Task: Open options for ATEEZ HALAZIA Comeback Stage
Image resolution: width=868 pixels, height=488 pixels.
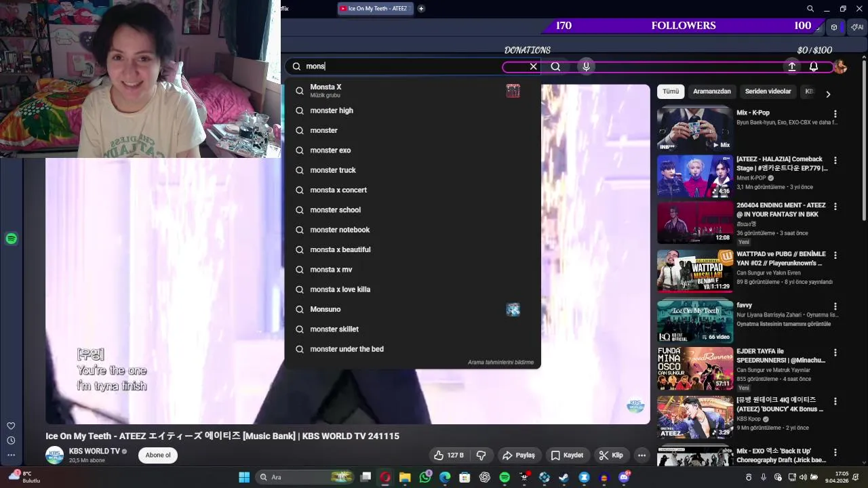Action: (x=835, y=161)
